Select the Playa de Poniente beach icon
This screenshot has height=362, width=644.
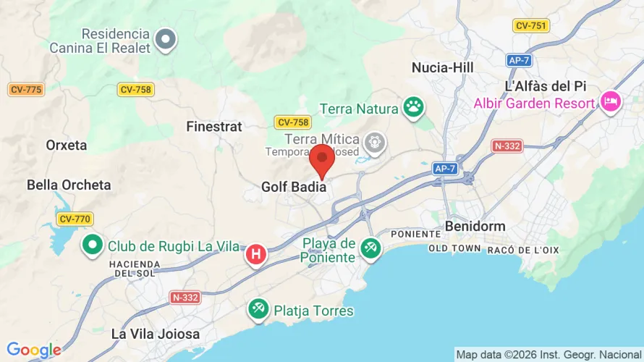(371, 249)
